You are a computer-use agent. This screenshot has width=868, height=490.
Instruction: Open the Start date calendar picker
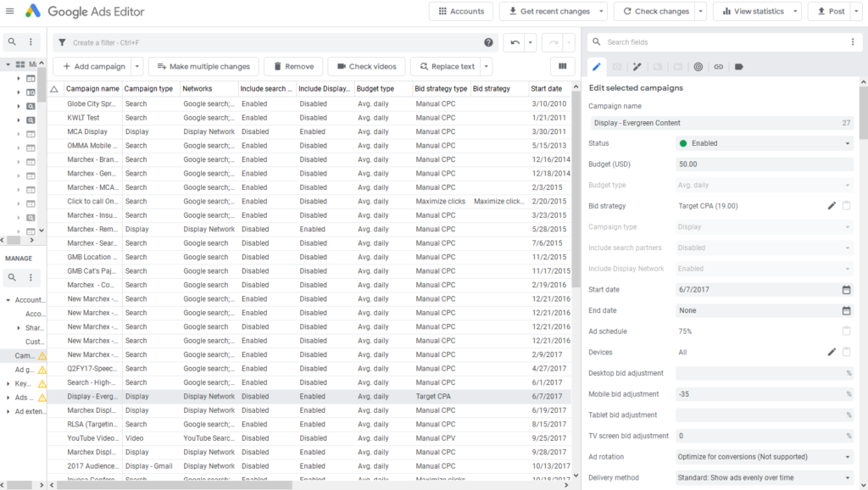tap(847, 290)
